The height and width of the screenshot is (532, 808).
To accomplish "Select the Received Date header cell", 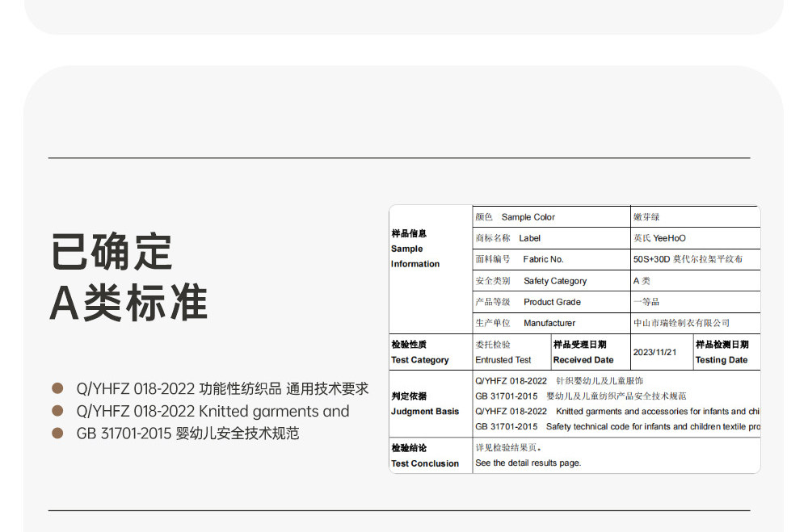I will click(591, 352).
